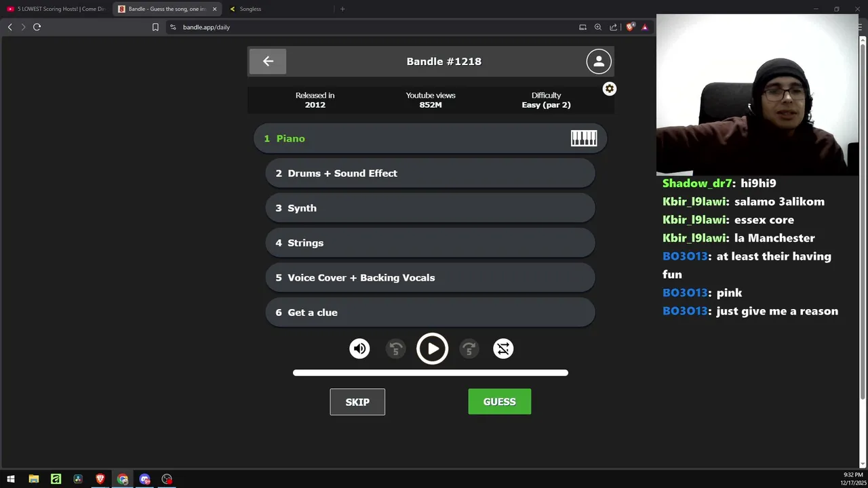Click the playback progress bar

[x=431, y=373]
